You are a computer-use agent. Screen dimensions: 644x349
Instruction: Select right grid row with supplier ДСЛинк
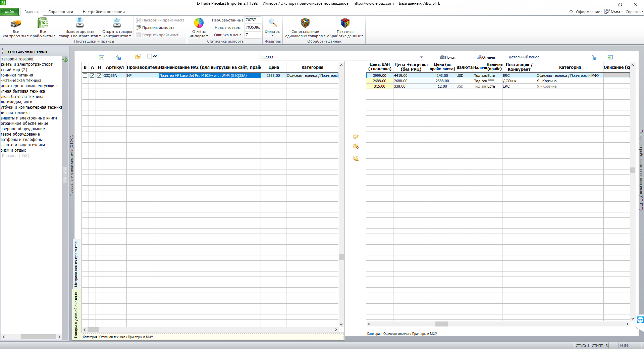(x=498, y=81)
